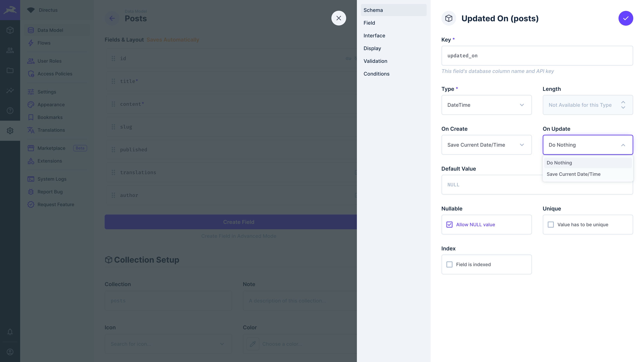The height and width of the screenshot is (362, 644).
Task: Open the On Create dropdown
Action: pyautogui.click(x=486, y=145)
